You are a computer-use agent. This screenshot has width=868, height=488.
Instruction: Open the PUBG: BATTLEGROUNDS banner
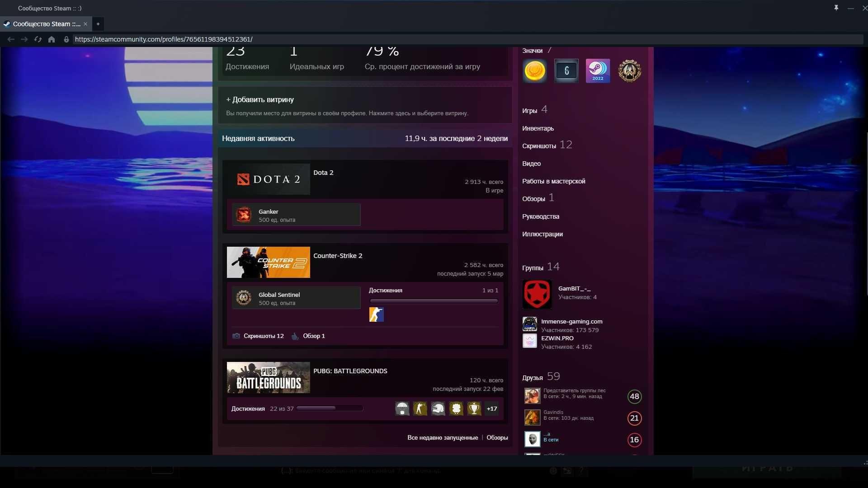269,377
